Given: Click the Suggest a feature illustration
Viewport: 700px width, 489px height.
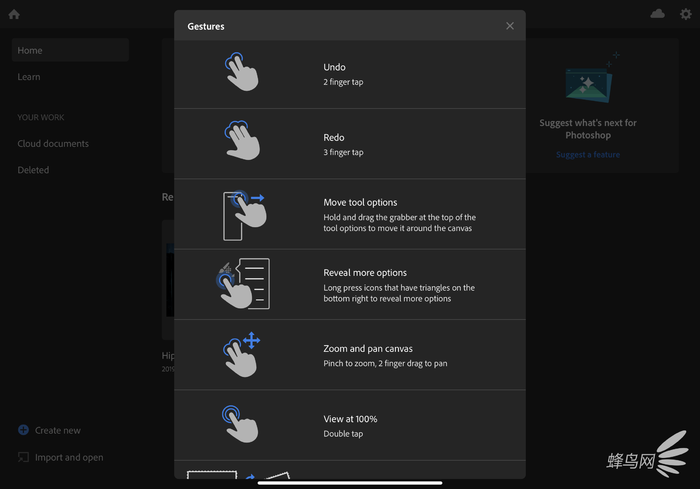Looking at the screenshot, I should (x=591, y=79).
